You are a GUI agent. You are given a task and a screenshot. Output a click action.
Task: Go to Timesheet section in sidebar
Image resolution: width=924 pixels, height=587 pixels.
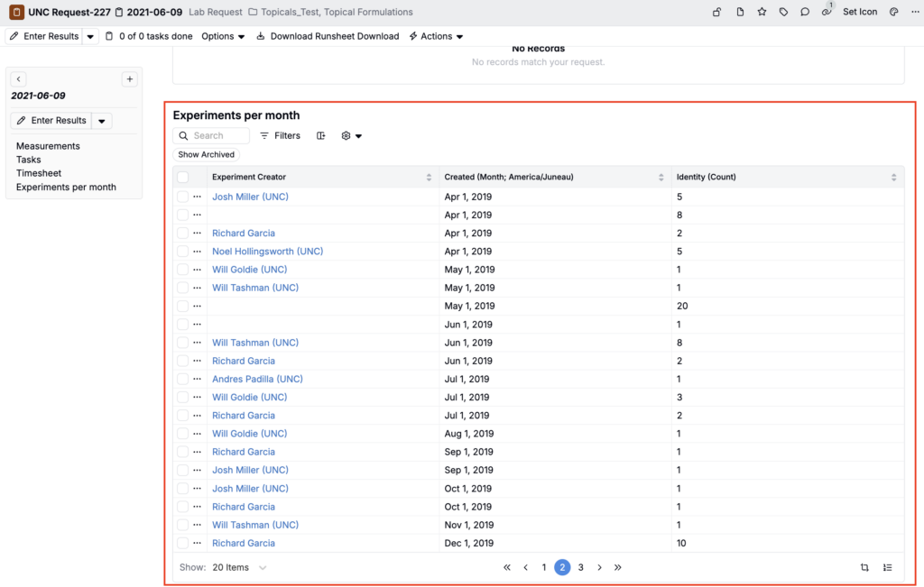(39, 173)
